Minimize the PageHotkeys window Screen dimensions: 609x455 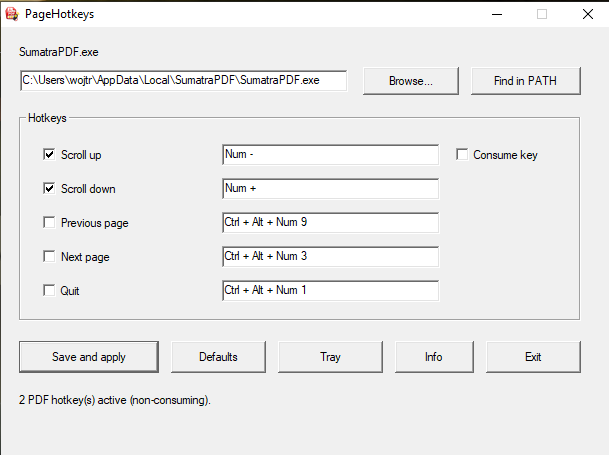tap(497, 14)
